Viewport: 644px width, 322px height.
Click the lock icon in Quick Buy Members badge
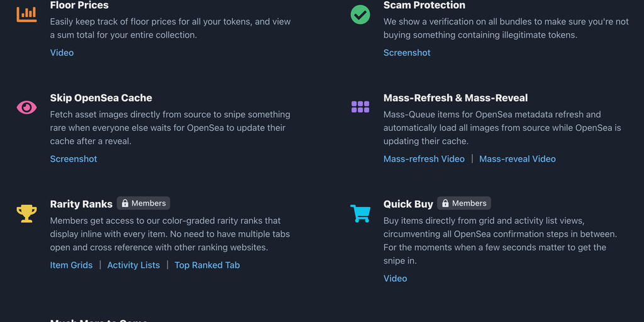pyautogui.click(x=445, y=204)
